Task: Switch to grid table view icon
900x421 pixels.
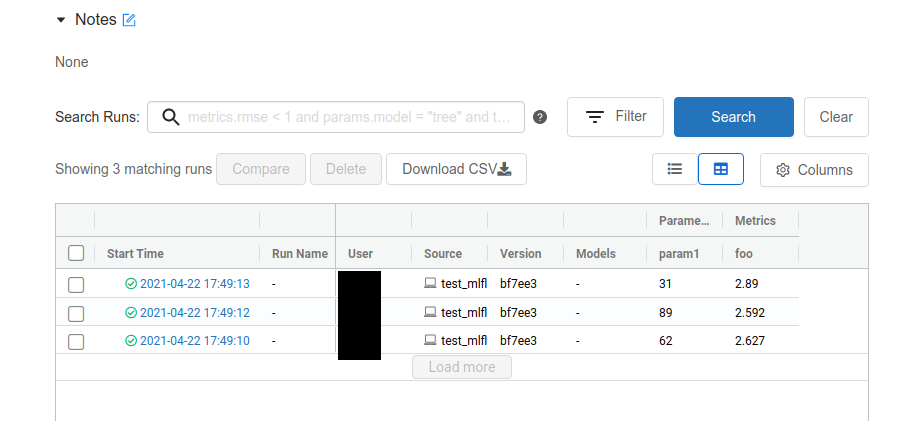Action: click(x=721, y=169)
